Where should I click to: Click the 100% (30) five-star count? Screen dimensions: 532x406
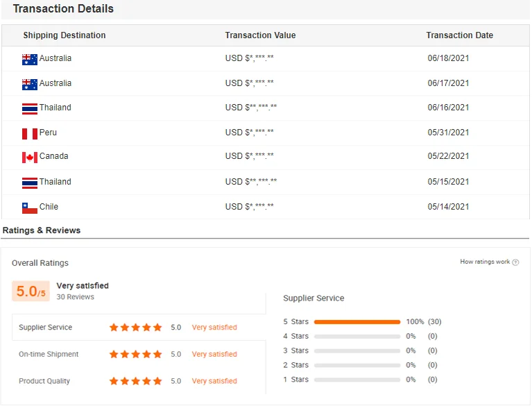(424, 322)
